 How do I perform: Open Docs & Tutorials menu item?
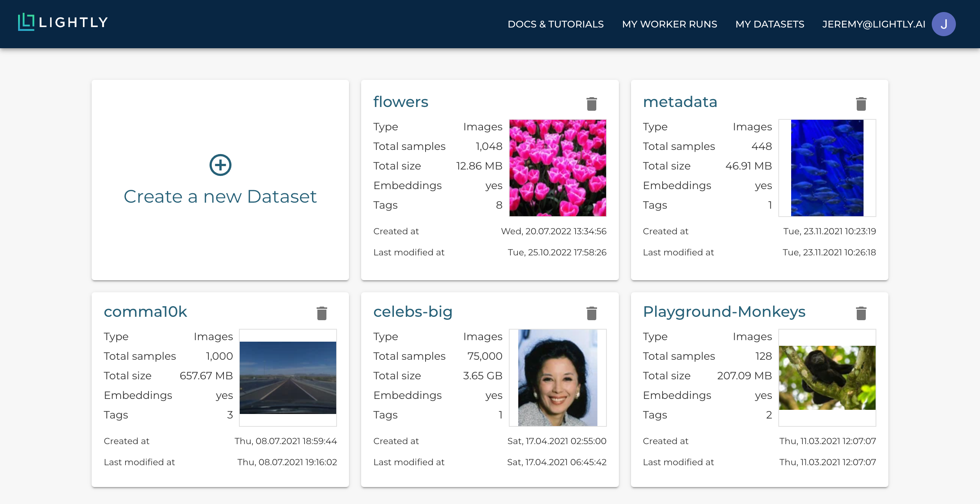pyautogui.click(x=555, y=24)
